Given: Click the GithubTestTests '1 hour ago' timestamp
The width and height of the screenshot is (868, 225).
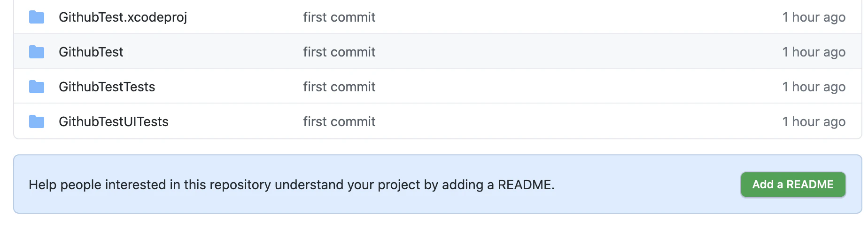Looking at the screenshot, I should pyautogui.click(x=814, y=87).
